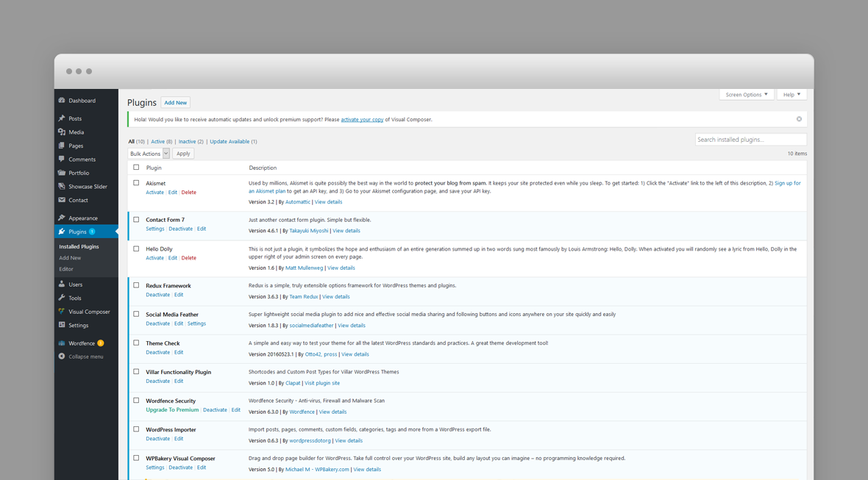This screenshot has width=868, height=480.
Task: Check the WPBakery Visual Composer checkbox
Action: [136, 458]
